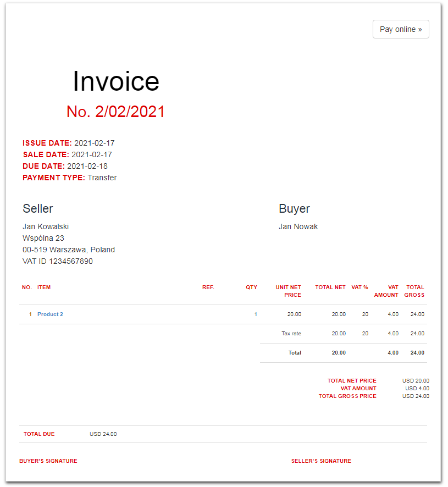The height and width of the screenshot is (487, 448).
Task: Click the QTY column header
Action: (x=251, y=287)
